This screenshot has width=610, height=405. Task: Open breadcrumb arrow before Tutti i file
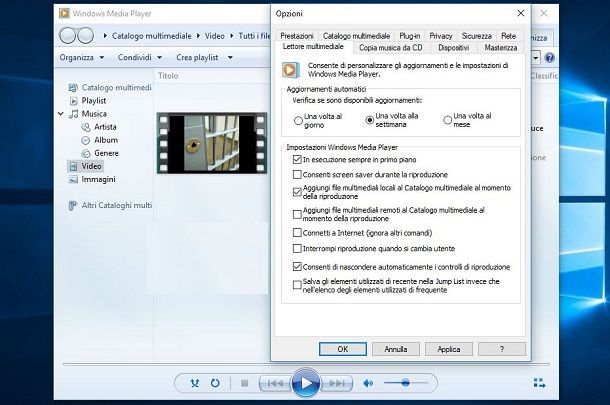pyautogui.click(x=232, y=36)
